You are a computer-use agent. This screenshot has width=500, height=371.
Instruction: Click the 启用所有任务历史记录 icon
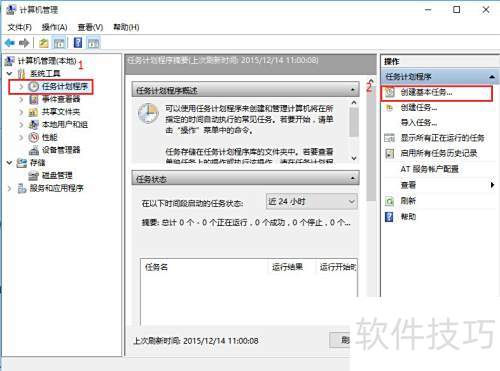pos(389,153)
